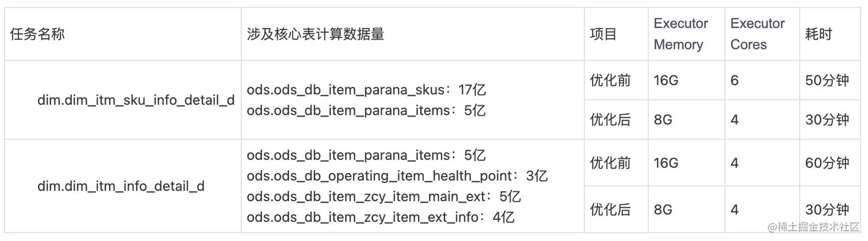Click the 涉及核心表计算数据量 column header

click(x=315, y=34)
